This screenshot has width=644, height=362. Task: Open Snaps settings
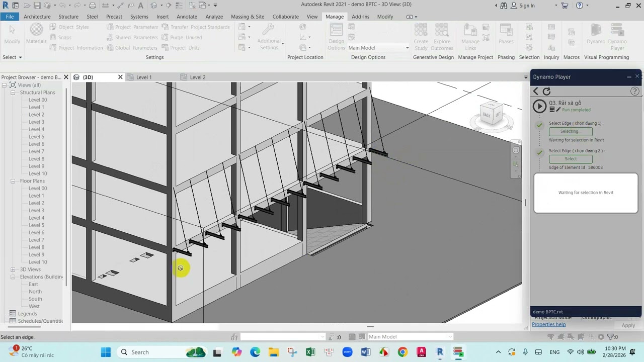pyautogui.click(x=60, y=37)
